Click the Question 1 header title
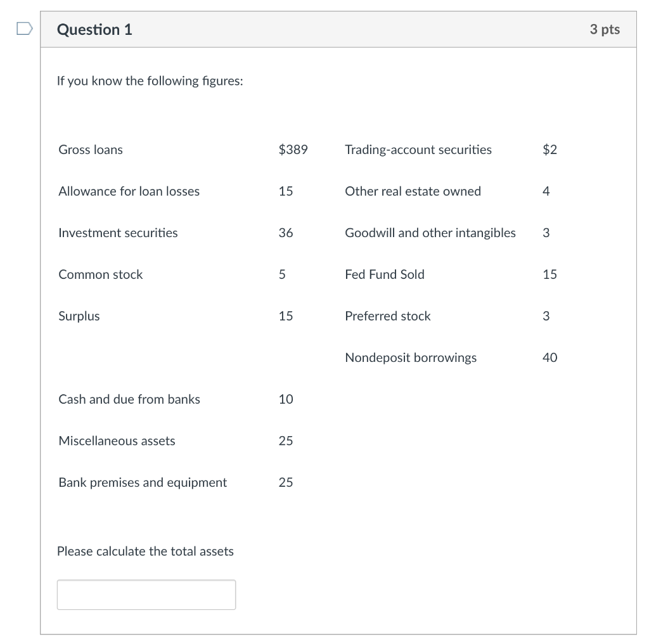 pos(94,29)
